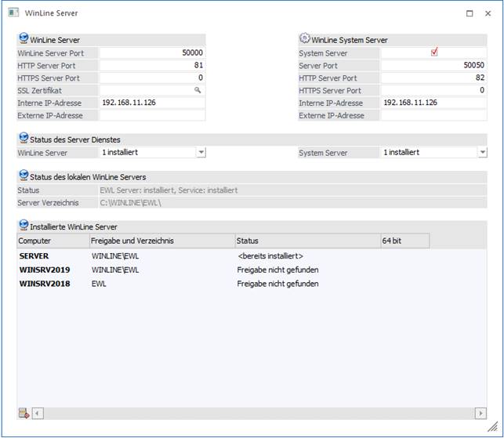Click the Status des Server Dienstes icon
The height and width of the screenshot is (438, 504).
pos(23,139)
